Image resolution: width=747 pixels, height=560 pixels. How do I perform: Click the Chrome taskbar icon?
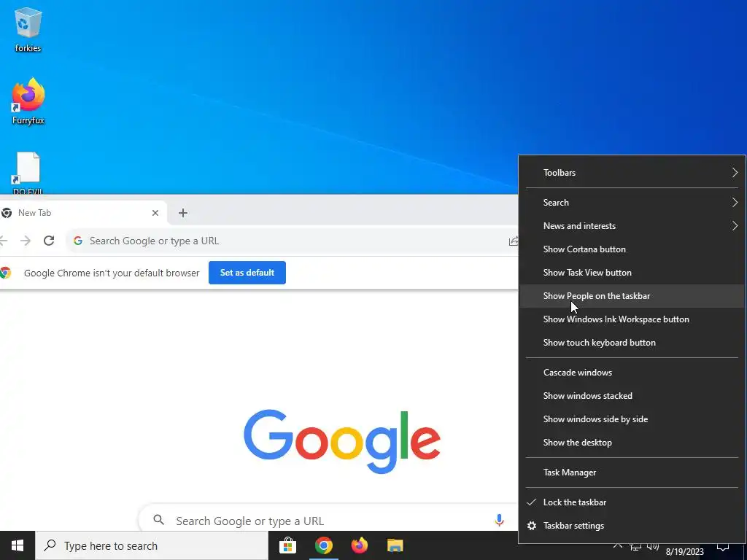[x=323, y=545]
